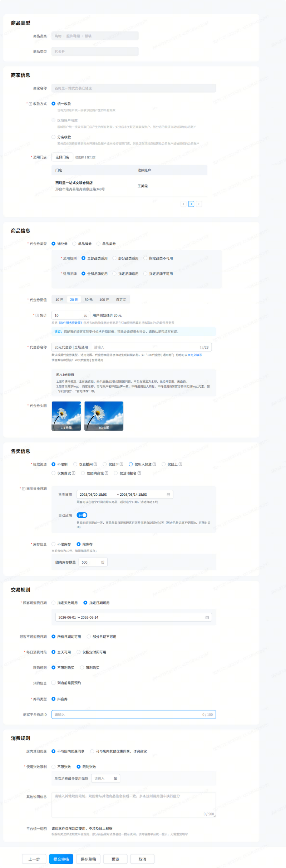Focus the 代金券名称 text input

(x=151, y=347)
